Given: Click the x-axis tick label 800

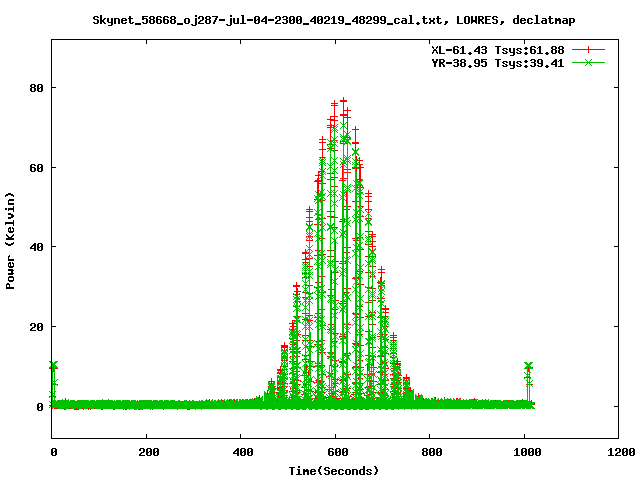Looking at the screenshot, I should (x=431, y=452).
